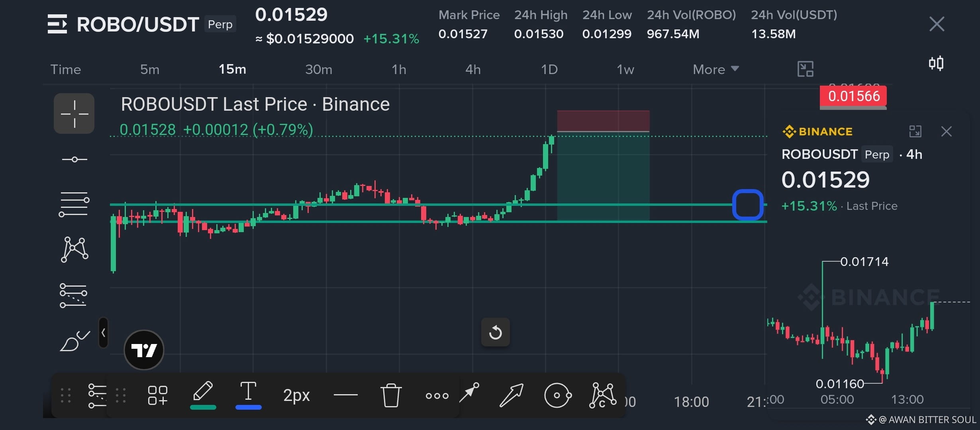Click the 24h Vol(ROBO) value 967.54M
Image resolution: width=980 pixels, height=430 pixels.
coord(673,34)
